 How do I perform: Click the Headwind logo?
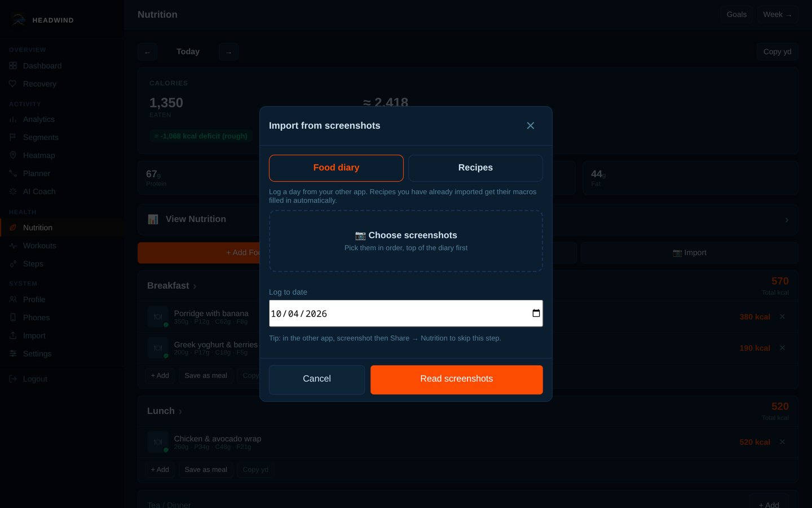(x=18, y=20)
